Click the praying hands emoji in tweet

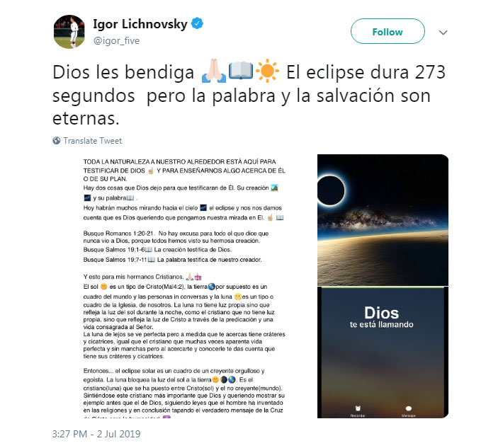(214, 71)
